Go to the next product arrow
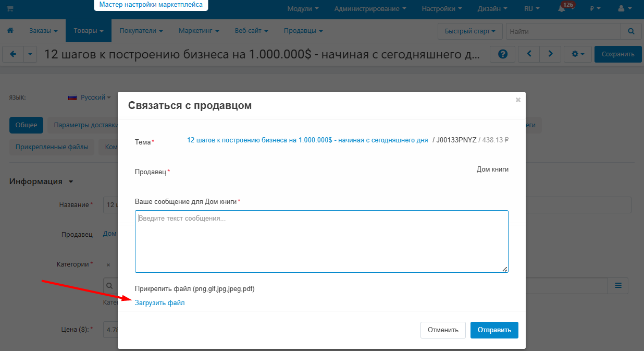Screen dimensions: 644x351 [550, 54]
